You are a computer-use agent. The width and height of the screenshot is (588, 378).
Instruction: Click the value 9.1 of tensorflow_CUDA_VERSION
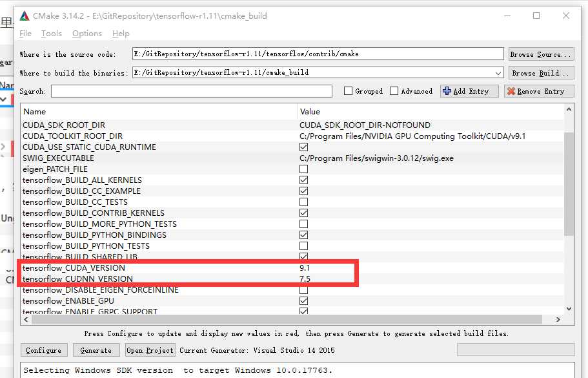tap(305, 268)
